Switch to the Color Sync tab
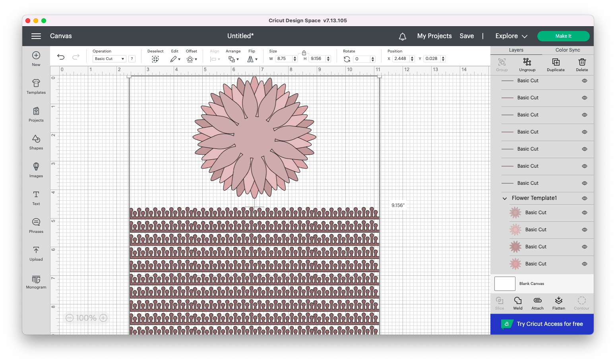The image size is (616, 364). (x=568, y=50)
